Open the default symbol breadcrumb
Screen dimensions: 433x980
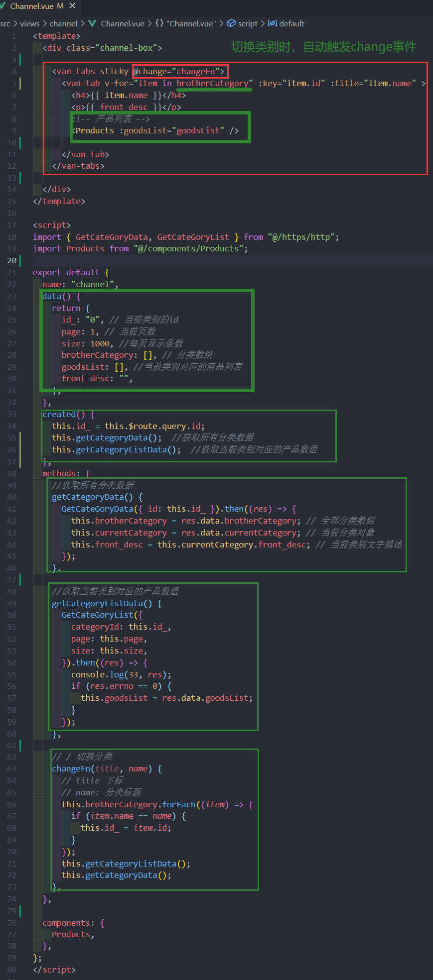(286, 23)
